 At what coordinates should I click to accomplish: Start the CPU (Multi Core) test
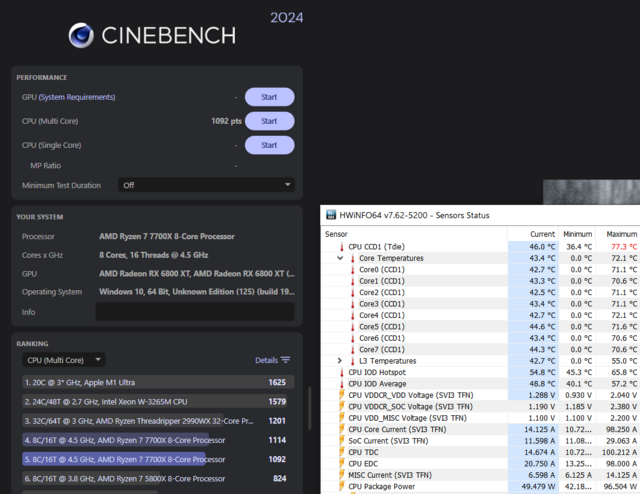point(269,121)
